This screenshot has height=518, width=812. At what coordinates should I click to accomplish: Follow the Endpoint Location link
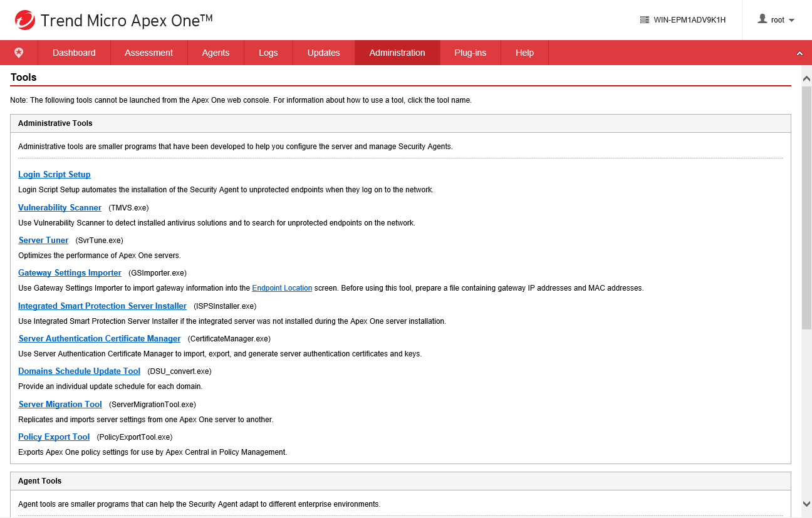click(282, 288)
